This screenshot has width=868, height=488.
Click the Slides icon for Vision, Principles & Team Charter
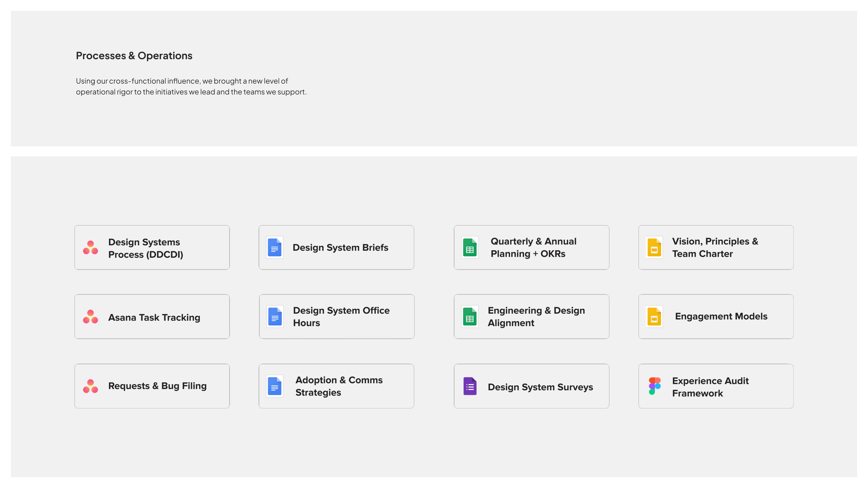point(654,248)
